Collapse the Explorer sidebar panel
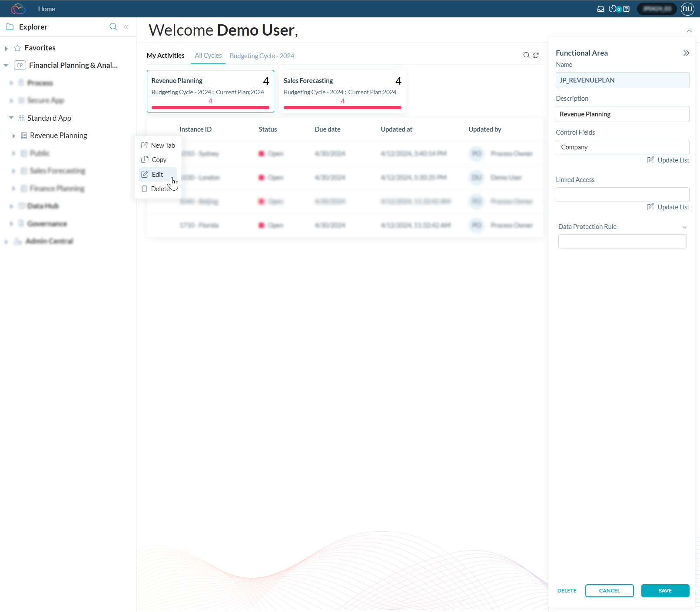700x612 pixels. tap(126, 27)
